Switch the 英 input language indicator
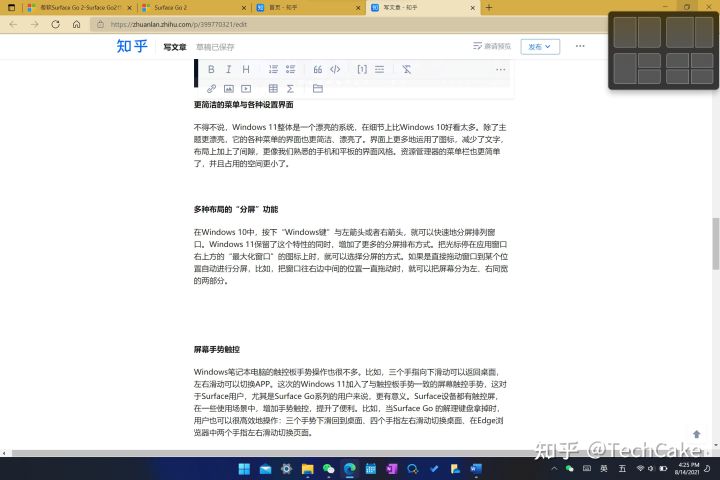 click(604, 469)
